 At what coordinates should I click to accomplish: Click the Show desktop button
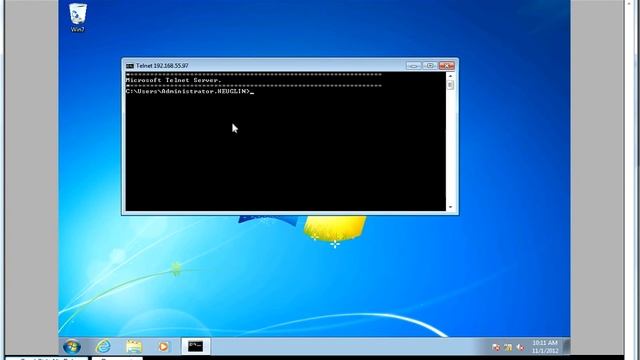point(567,346)
